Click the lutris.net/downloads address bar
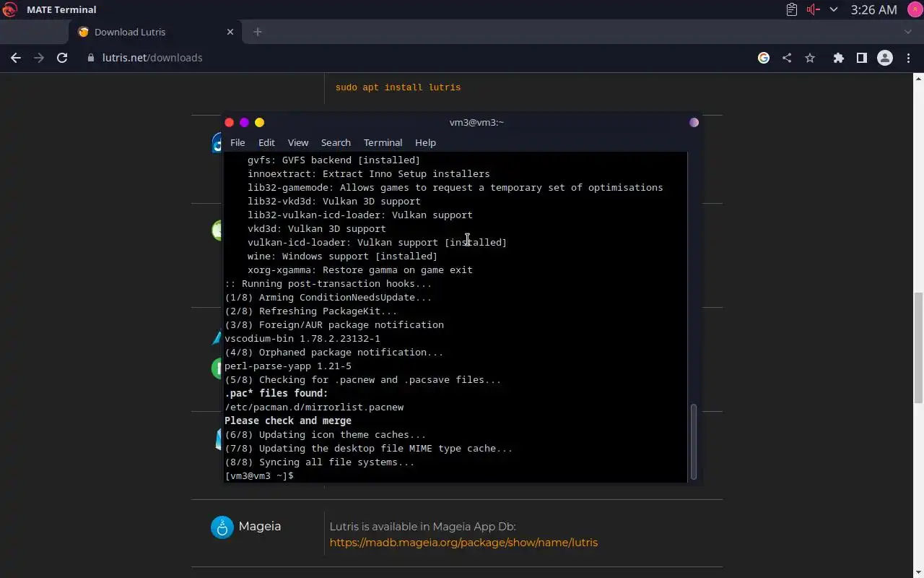Image resolution: width=924 pixels, height=578 pixels. [152, 58]
